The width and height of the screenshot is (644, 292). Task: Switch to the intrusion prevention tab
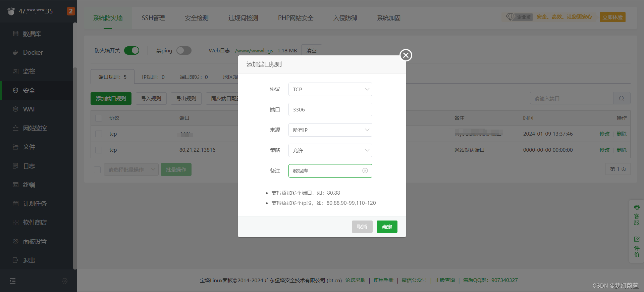tap(345, 18)
